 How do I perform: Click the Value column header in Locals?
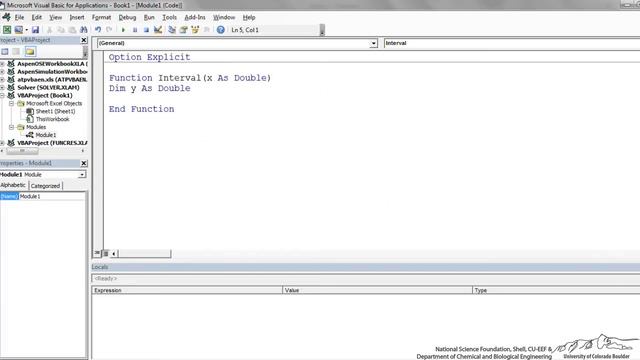377,290
